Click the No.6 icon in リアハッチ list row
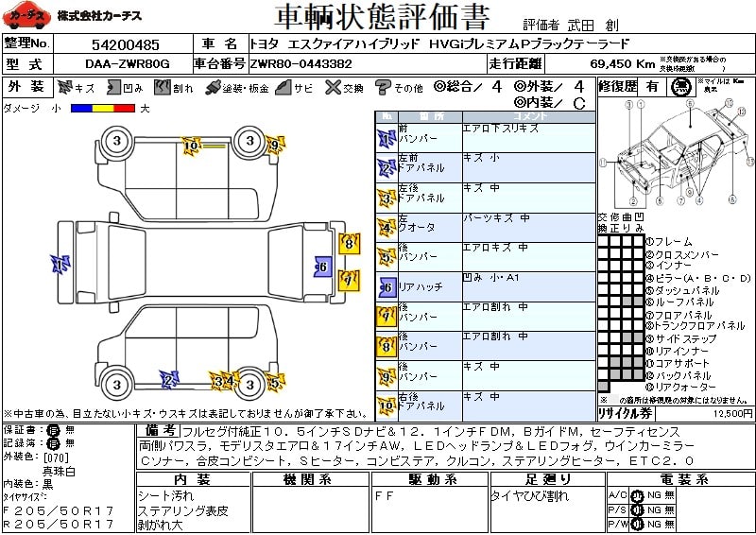 tap(387, 287)
